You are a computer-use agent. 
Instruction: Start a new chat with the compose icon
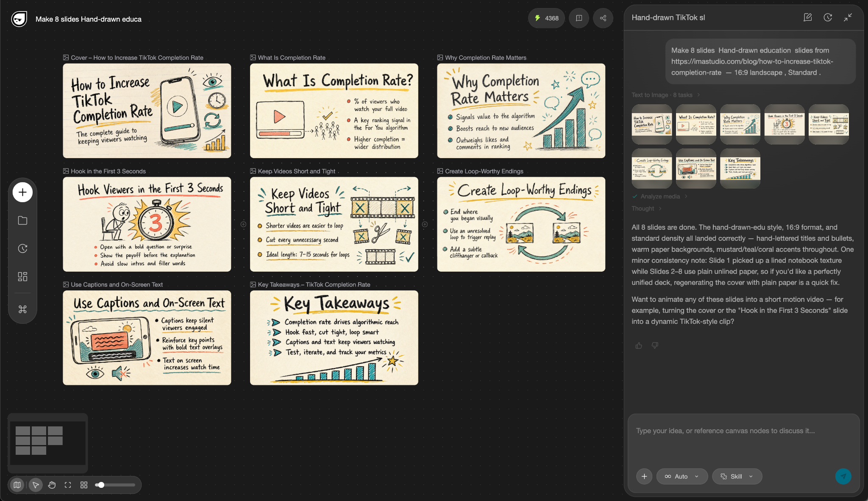(808, 17)
